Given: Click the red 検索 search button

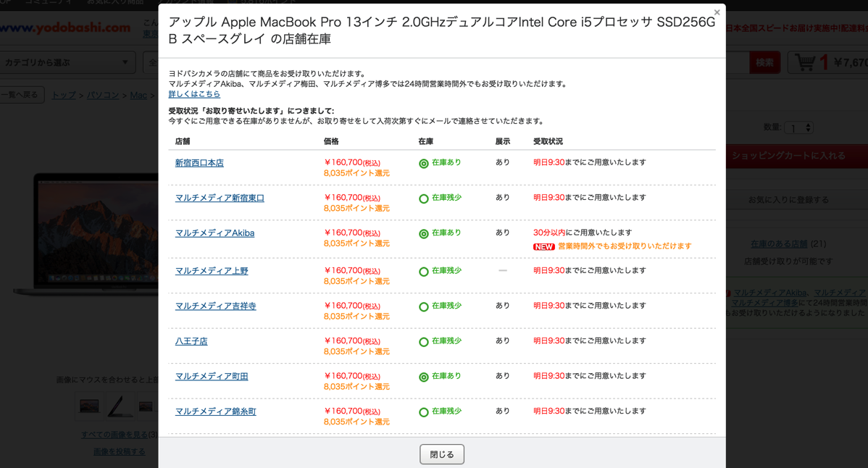Looking at the screenshot, I should 764,62.
